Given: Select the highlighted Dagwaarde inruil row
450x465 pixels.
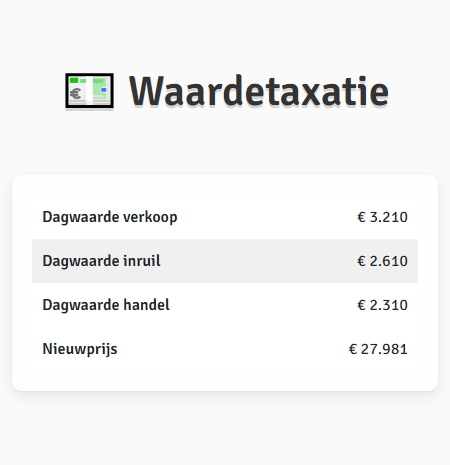Looking at the screenshot, I should click(225, 261).
